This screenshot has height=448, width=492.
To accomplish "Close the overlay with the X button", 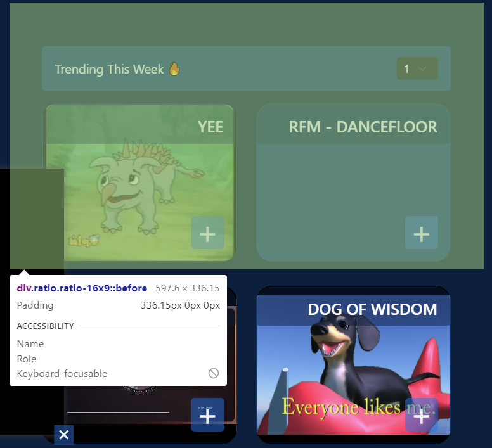I will point(63,435).
